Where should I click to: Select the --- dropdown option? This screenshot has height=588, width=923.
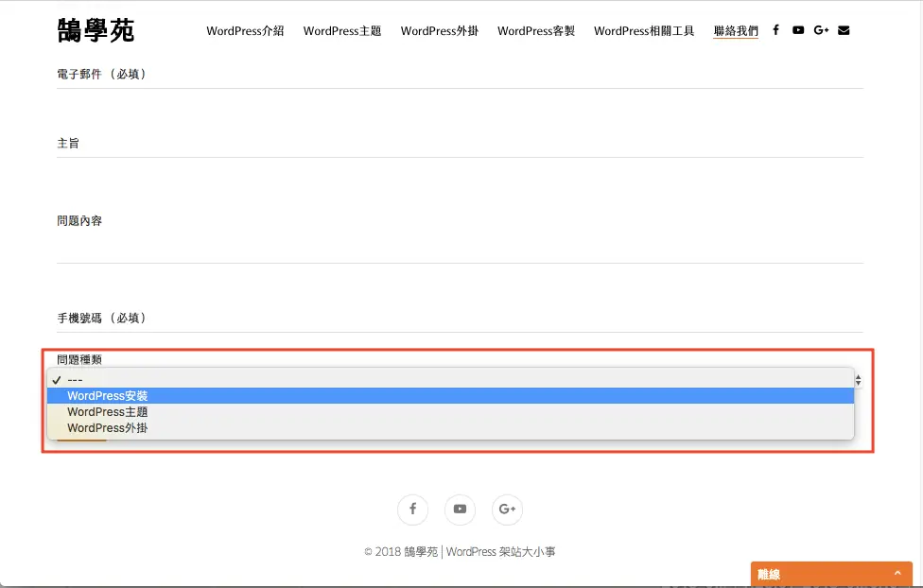tap(450, 380)
